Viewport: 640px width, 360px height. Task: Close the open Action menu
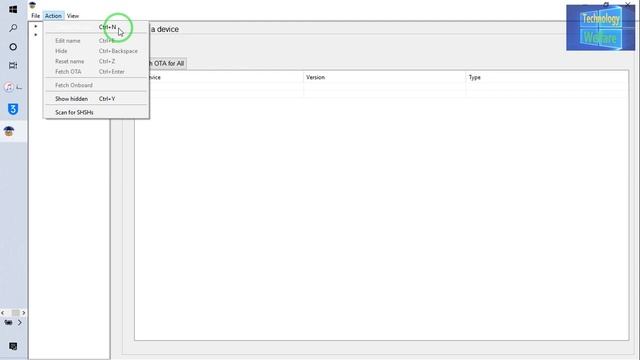click(x=53, y=16)
